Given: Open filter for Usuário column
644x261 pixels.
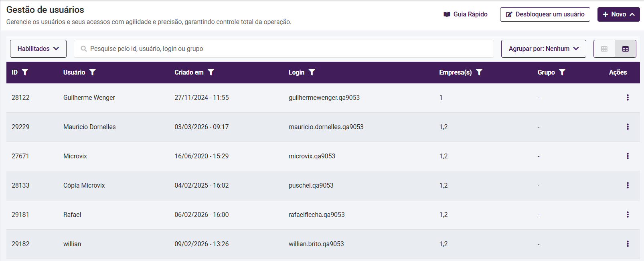Looking at the screenshot, I should click(x=93, y=72).
